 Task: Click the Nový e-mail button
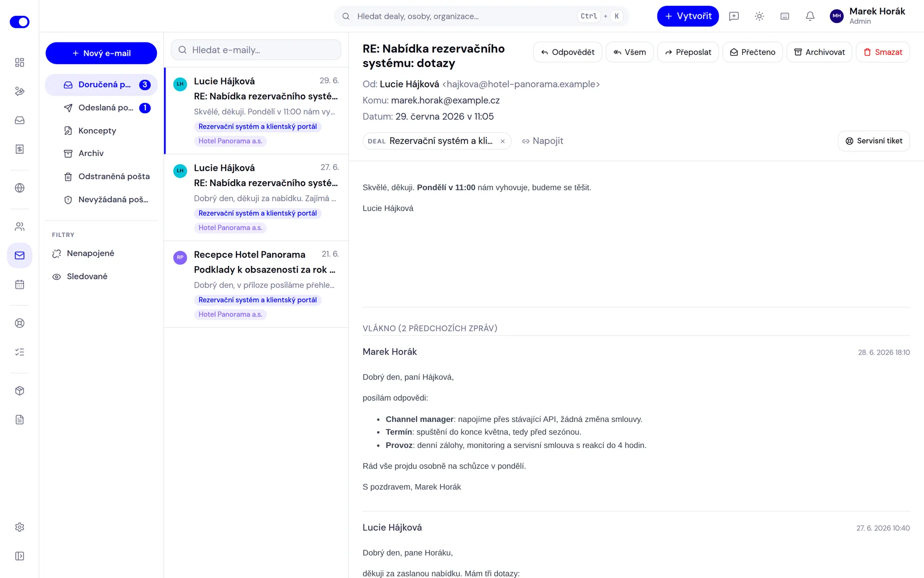coord(101,53)
